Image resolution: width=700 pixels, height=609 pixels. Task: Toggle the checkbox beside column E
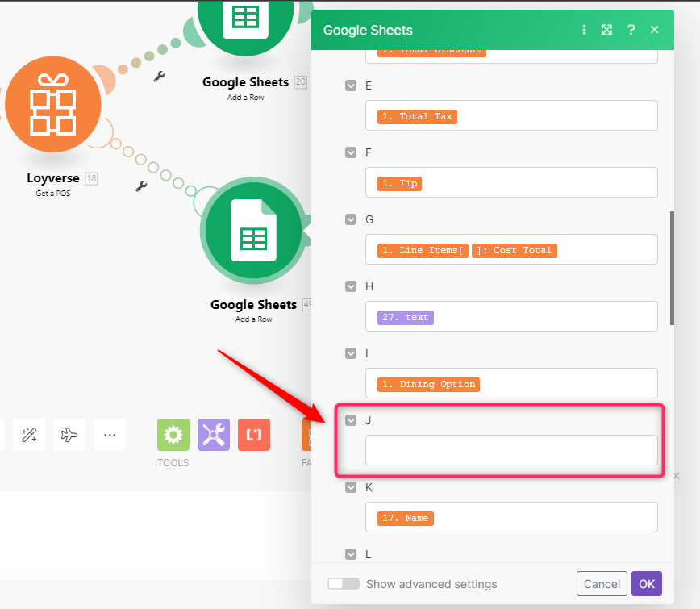click(x=351, y=86)
